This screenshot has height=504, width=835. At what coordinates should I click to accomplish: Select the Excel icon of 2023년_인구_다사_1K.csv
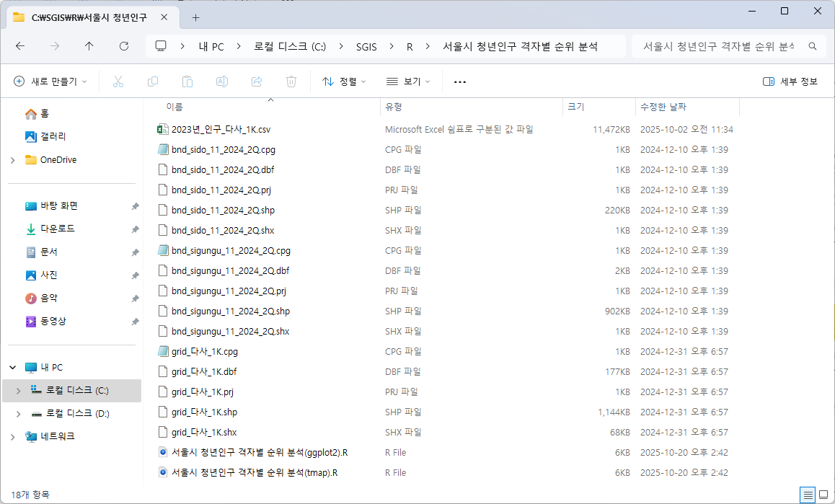pyautogui.click(x=163, y=130)
